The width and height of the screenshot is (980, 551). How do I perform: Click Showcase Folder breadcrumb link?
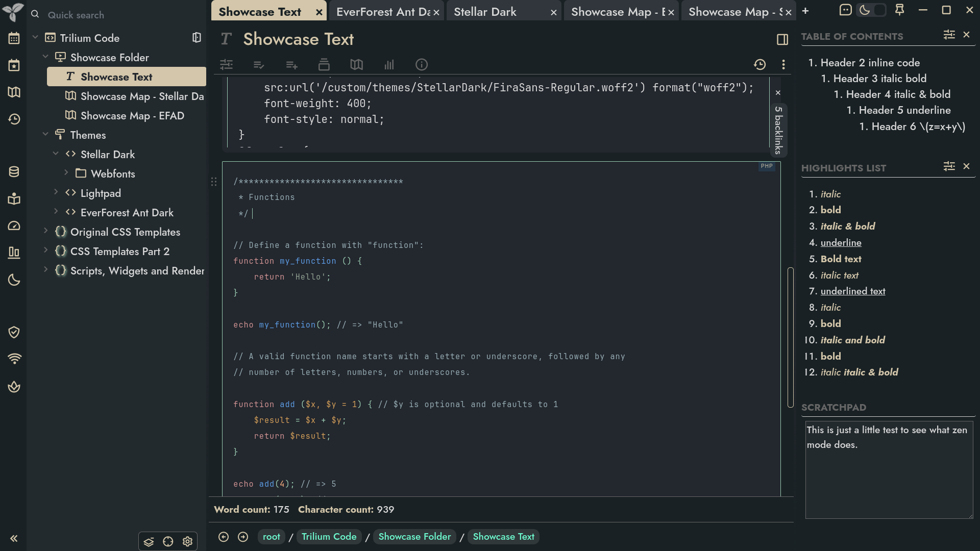414,537
